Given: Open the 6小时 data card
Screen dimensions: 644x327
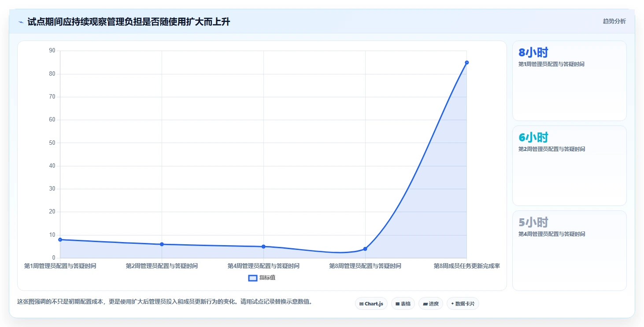Looking at the screenshot, I should click(x=570, y=166).
